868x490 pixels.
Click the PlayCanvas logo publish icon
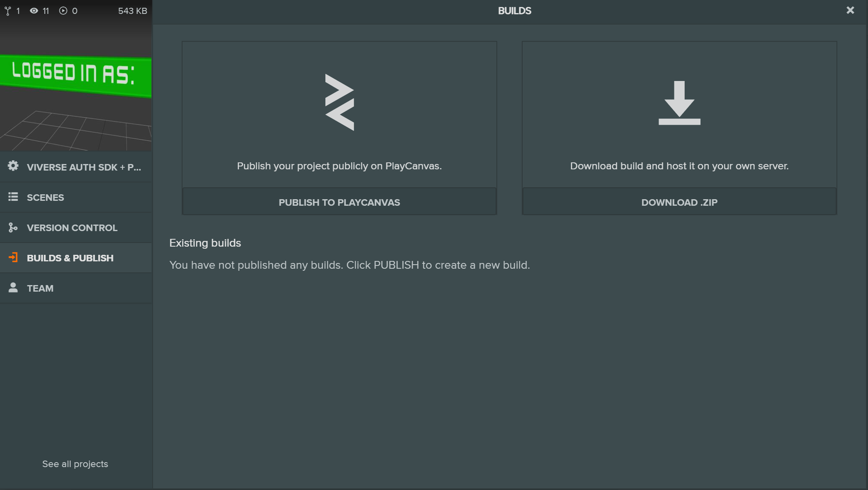point(339,102)
